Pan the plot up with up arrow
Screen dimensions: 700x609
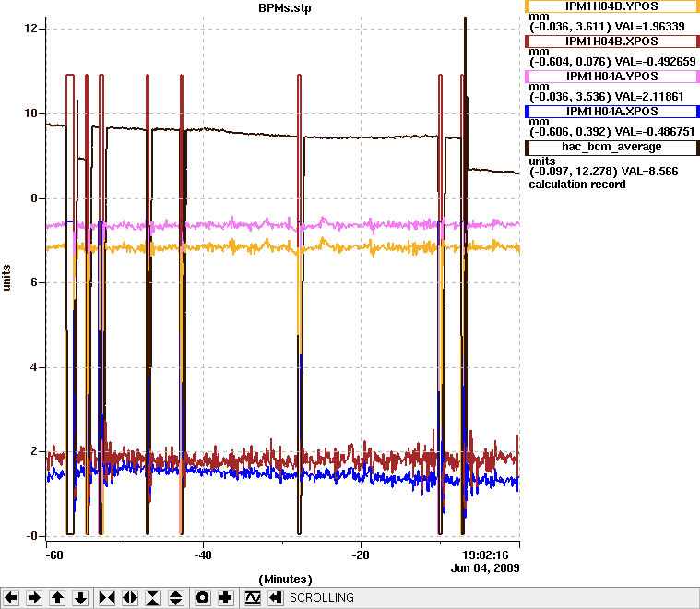[57, 597]
